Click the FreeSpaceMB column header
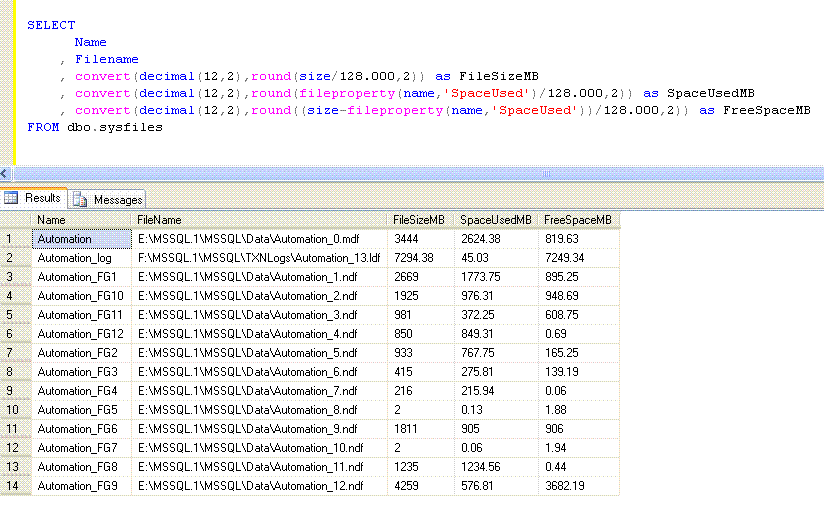 click(x=579, y=219)
